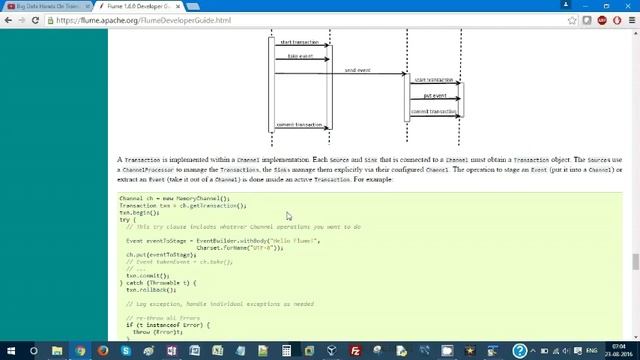Click the 'send event' arrow label

click(358, 70)
